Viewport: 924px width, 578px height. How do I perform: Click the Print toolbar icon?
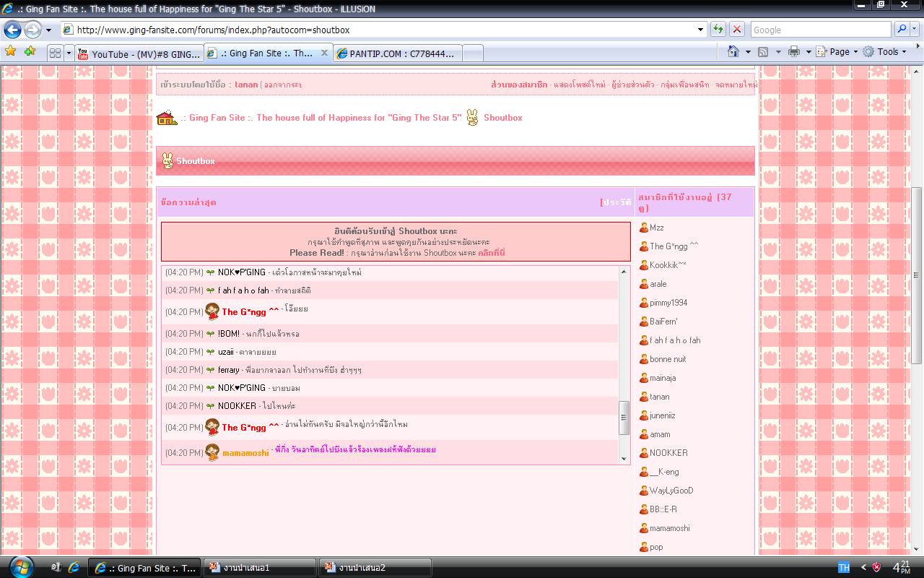tap(794, 52)
